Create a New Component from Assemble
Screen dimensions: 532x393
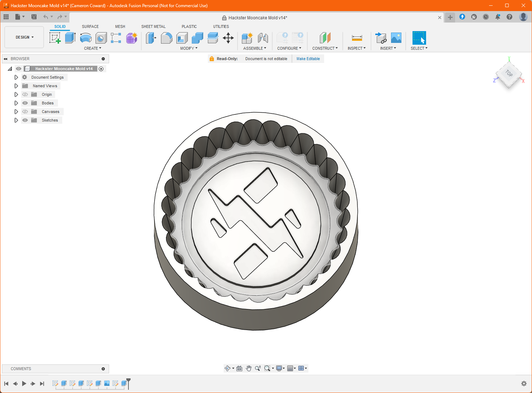point(247,38)
